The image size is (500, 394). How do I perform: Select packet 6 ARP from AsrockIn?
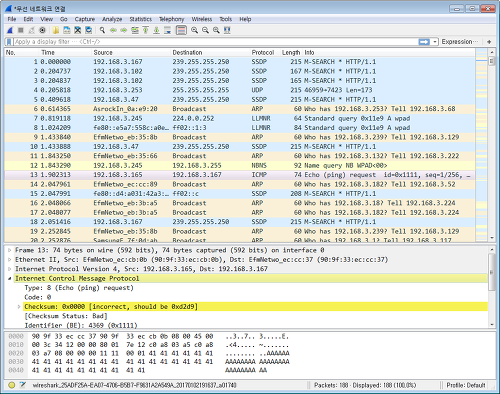point(240,109)
